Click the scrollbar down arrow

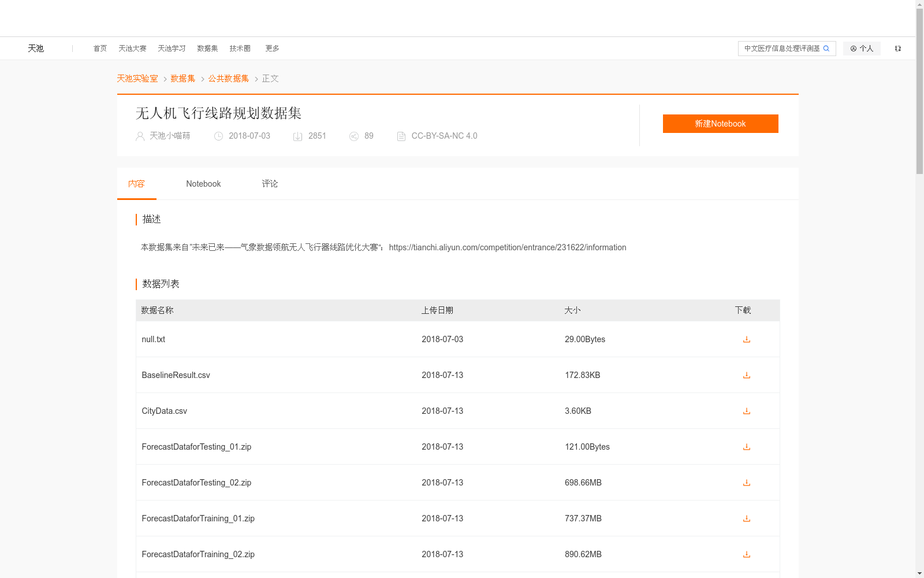coord(919,574)
